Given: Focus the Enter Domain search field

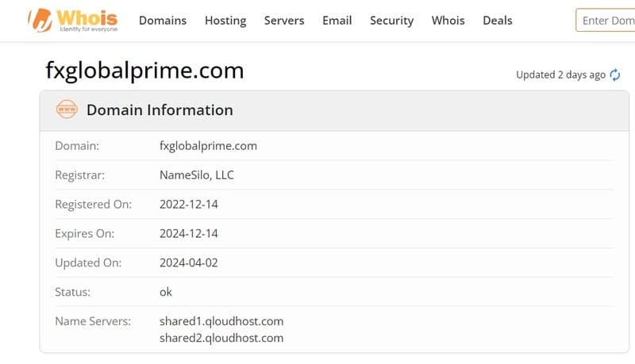Looking at the screenshot, I should pyautogui.click(x=606, y=21).
